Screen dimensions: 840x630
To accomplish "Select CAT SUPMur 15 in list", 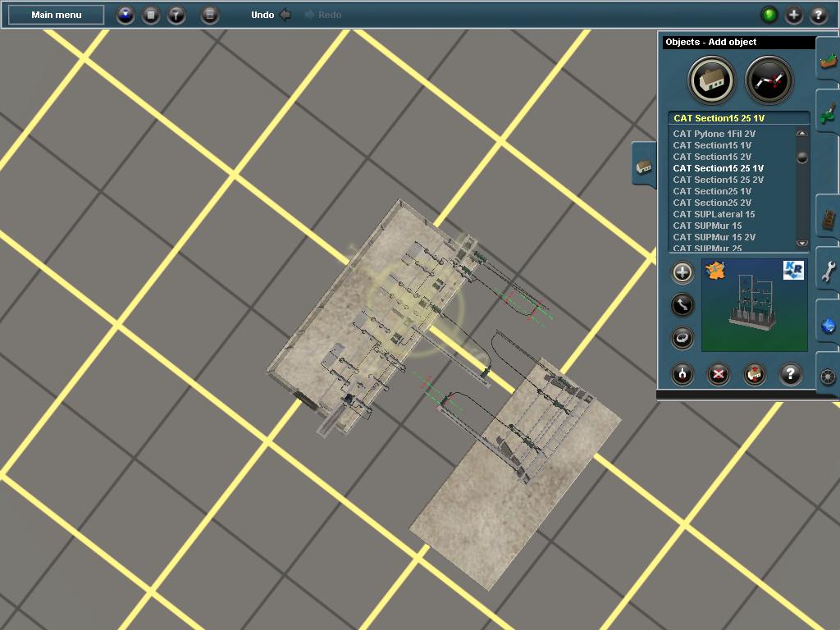I will tap(707, 226).
